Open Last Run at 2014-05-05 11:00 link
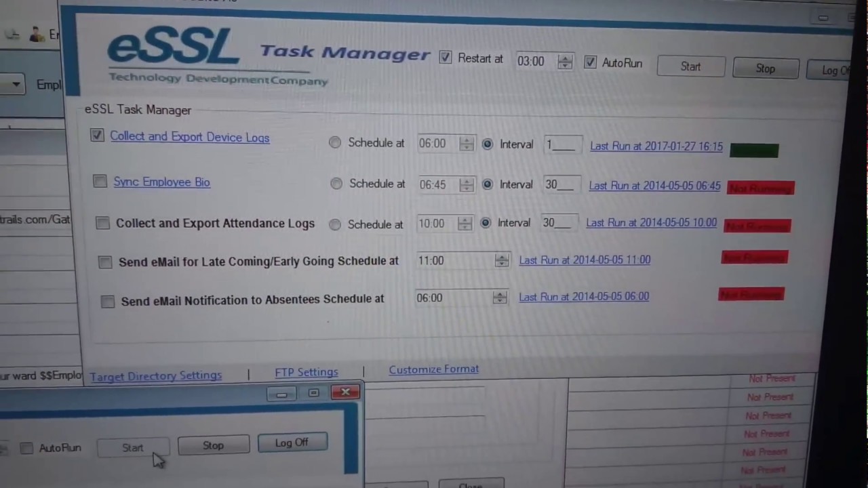This screenshot has width=868, height=488. click(585, 260)
